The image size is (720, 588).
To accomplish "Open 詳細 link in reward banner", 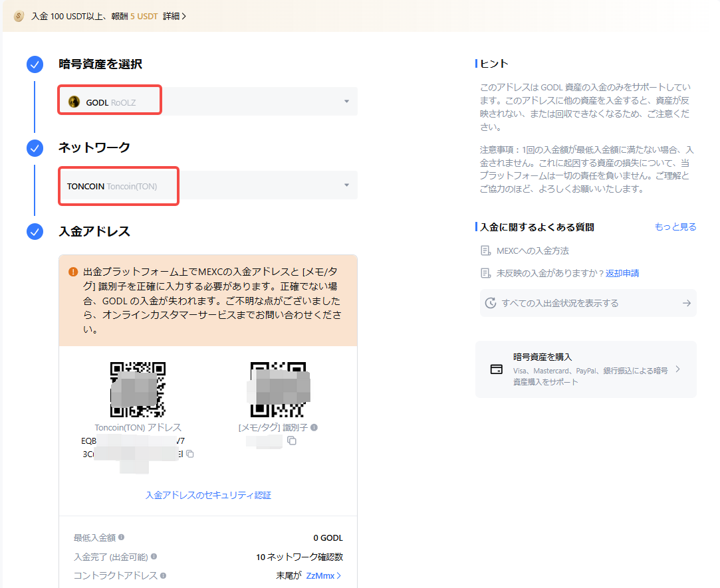I will pyautogui.click(x=174, y=16).
